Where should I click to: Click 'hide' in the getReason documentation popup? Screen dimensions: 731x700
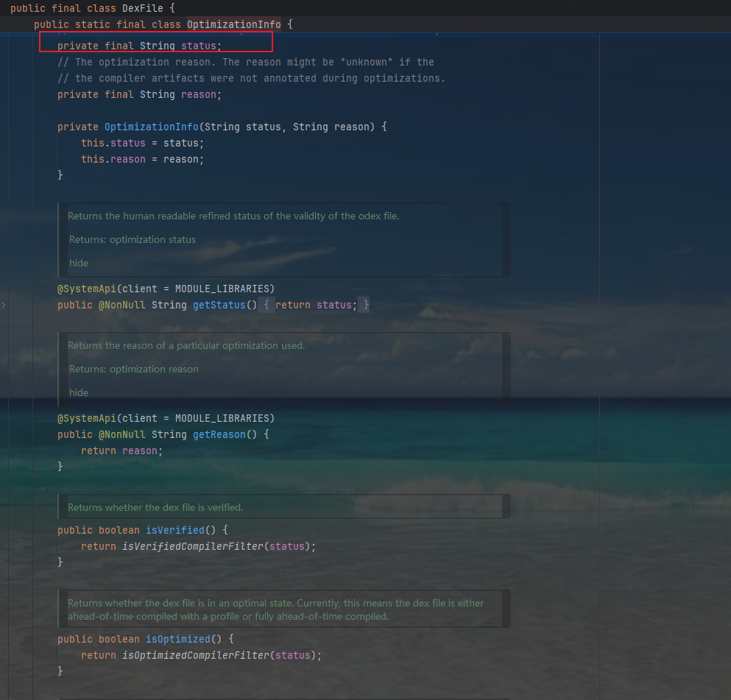78,392
